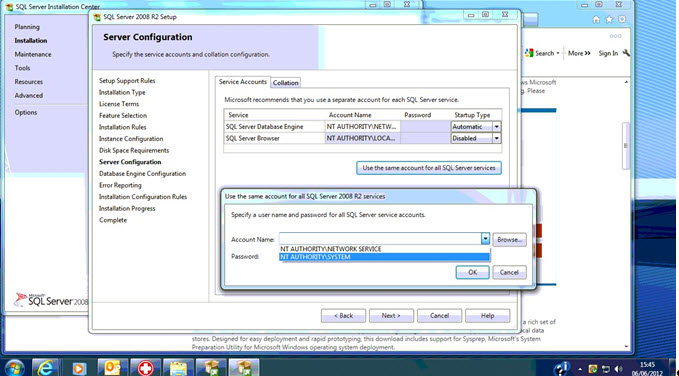
Task: Click Sign In on the Google toolbar
Action: tap(608, 53)
